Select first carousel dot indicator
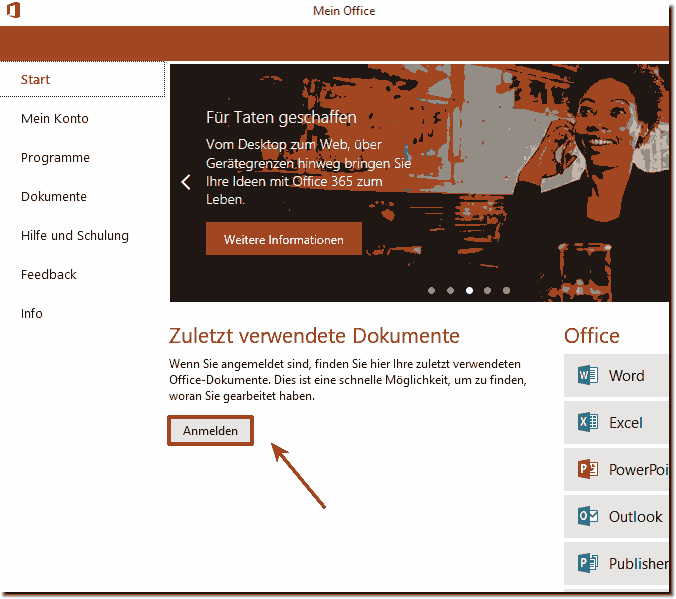This screenshot has width=676, height=599. pyautogui.click(x=431, y=291)
